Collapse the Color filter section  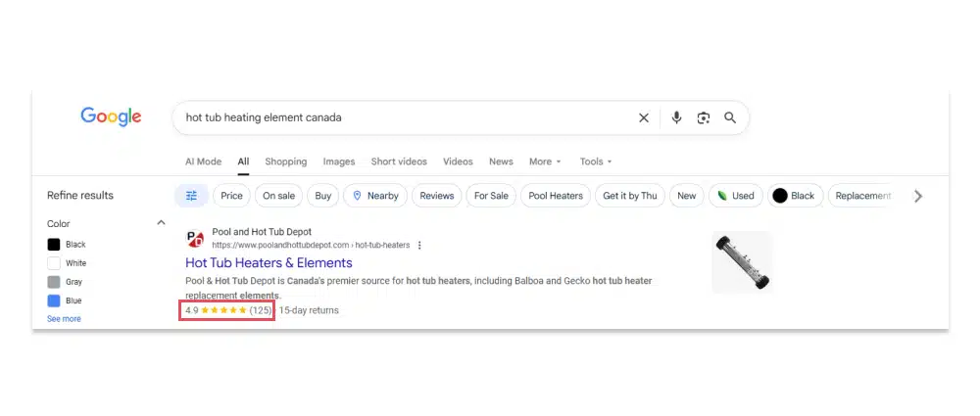pos(161,223)
